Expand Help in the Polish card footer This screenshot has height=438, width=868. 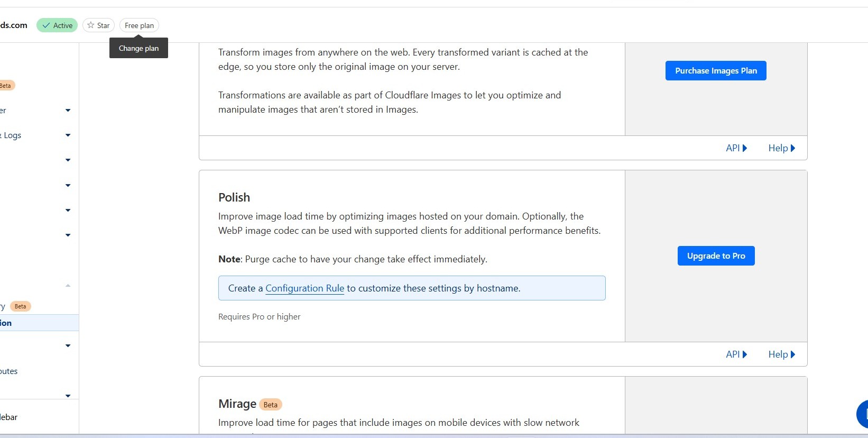(781, 354)
